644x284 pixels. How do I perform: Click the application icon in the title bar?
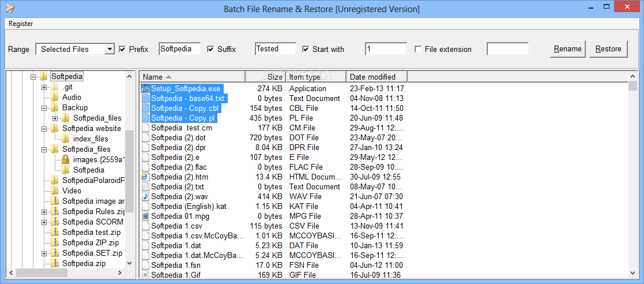point(11,9)
